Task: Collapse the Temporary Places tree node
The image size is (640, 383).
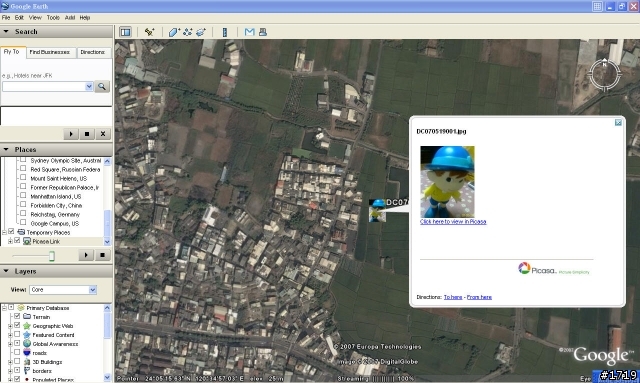Action: tap(4, 232)
